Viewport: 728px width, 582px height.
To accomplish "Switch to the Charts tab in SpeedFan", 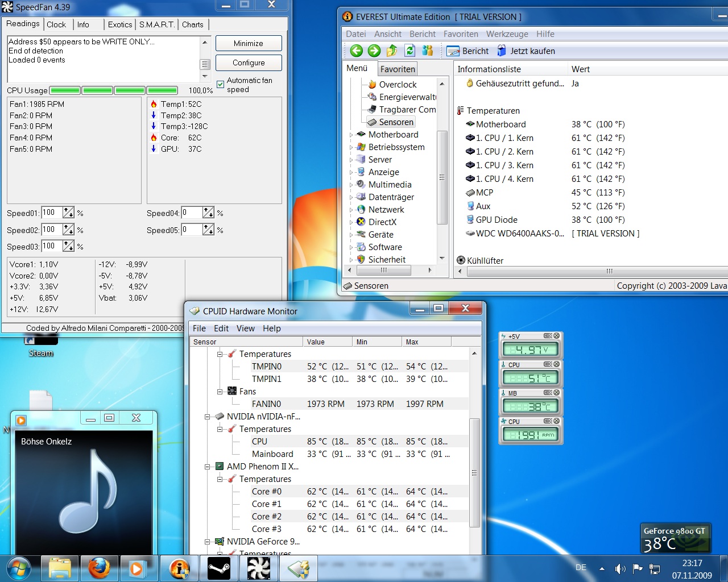I will tap(193, 24).
